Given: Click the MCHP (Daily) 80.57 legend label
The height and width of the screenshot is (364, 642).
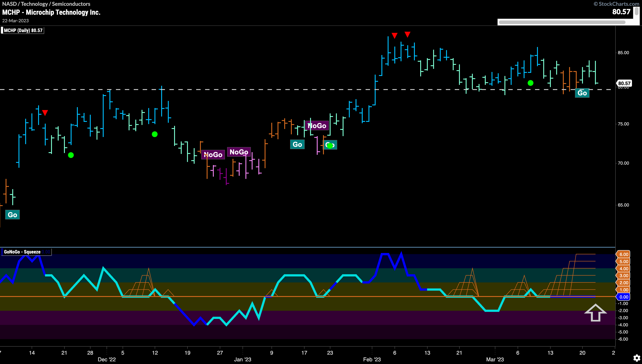Looking at the screenshot, I should 23,31.
